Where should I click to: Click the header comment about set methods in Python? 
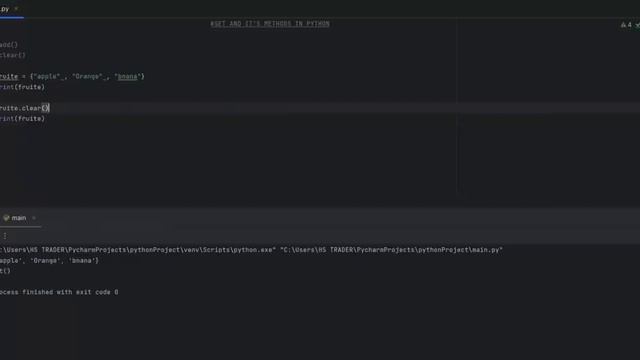click(270, 24)
